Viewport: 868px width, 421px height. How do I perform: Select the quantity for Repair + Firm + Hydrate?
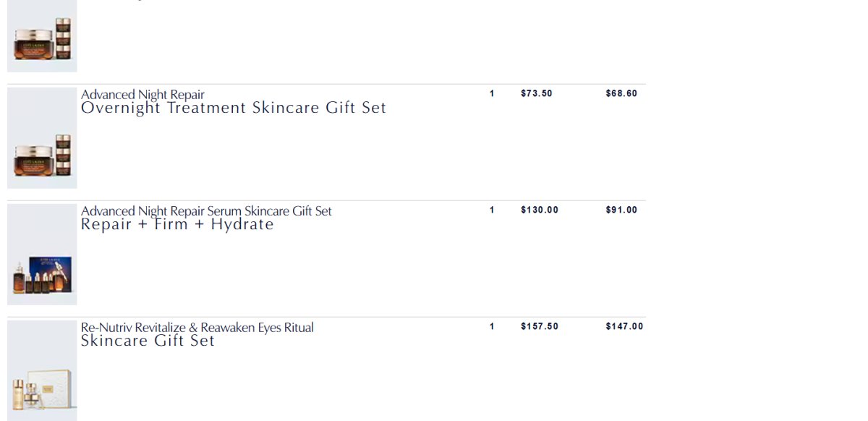pos(492,210)
